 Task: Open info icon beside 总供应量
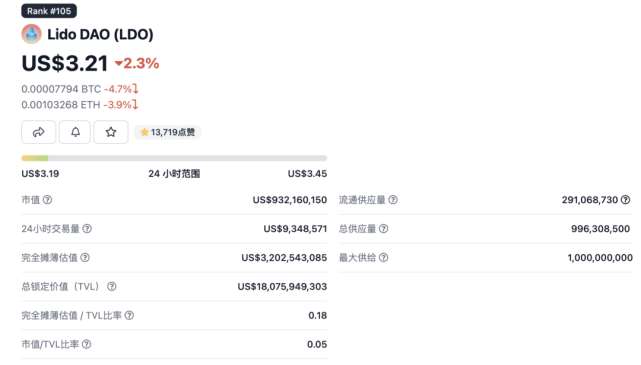[383, 229]
